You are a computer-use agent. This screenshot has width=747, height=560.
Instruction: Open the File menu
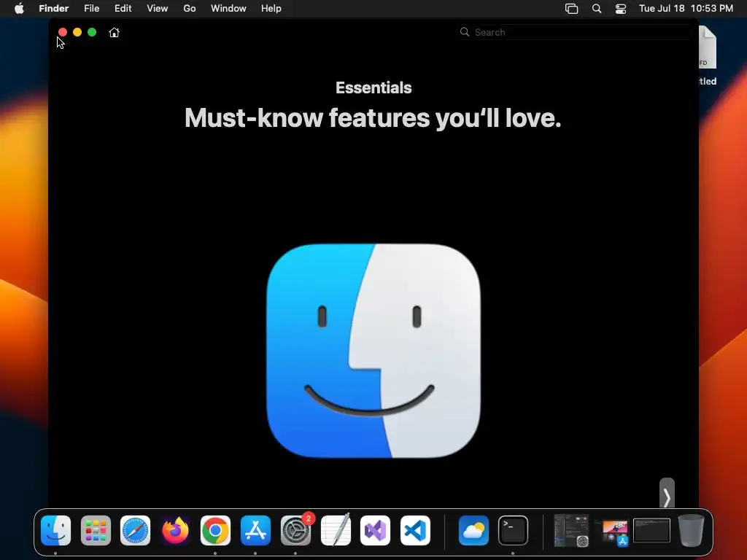91,9
